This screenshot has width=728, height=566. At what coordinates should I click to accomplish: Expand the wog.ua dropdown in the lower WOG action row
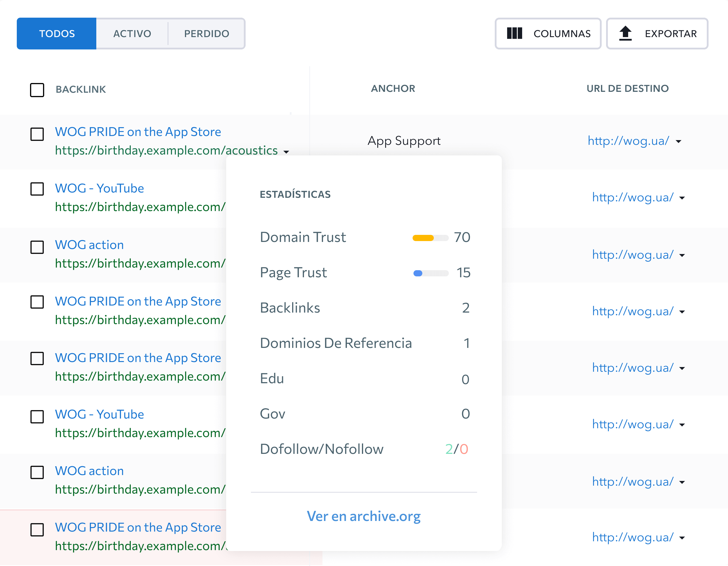[682, 482]
